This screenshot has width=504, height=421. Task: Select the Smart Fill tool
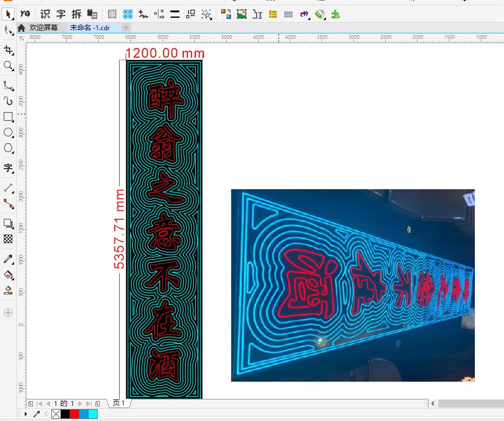pyautogui.click(x=8, y=291)
